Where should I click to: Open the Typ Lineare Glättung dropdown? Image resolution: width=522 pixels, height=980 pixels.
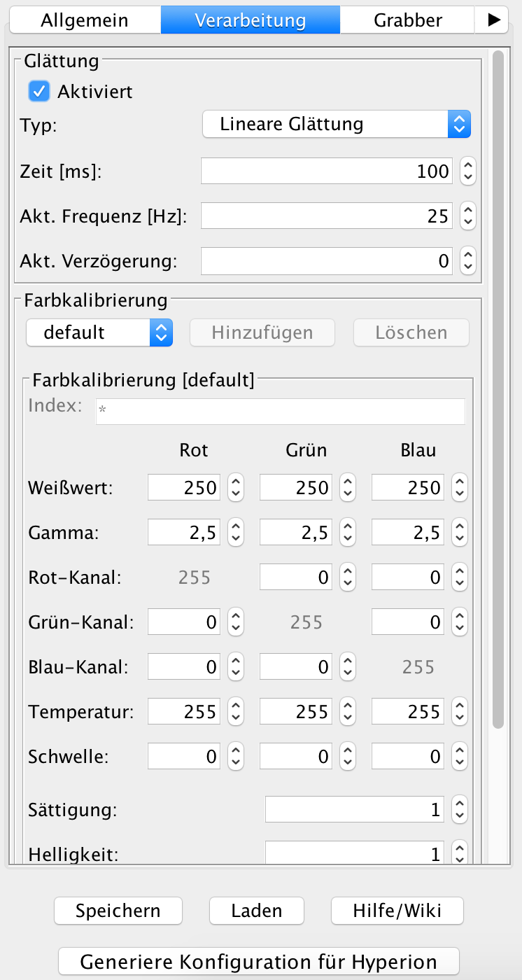(x=337, y=125)
